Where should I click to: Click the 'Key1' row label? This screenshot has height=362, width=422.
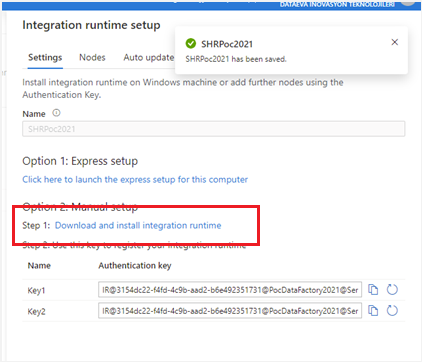(36, 290)
